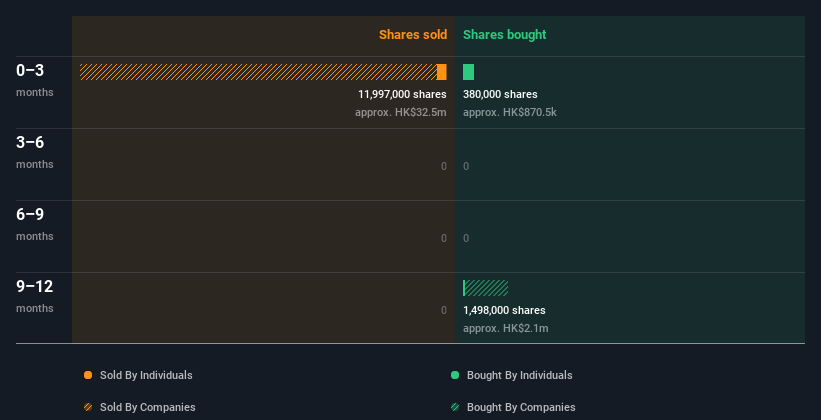Viewport: 821px width, 420px height.
Task: Click the green Bought By Individuals legend dot
Action: [x=455, y=375]
